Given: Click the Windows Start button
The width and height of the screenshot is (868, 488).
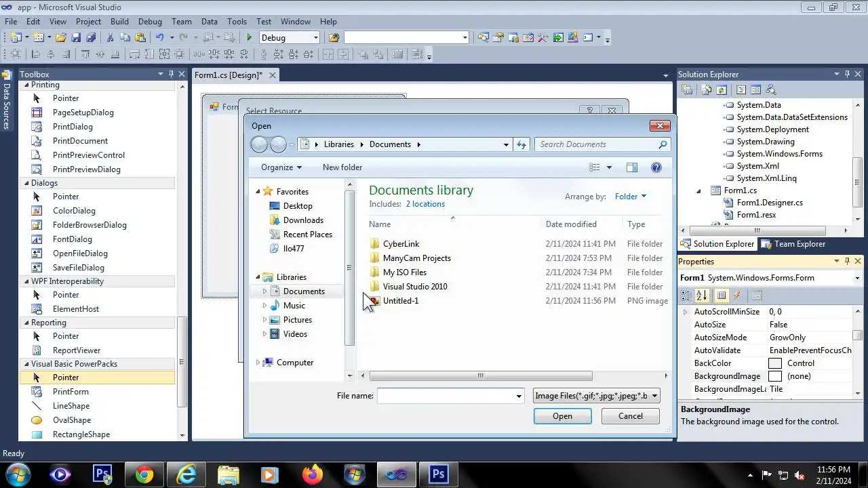Looking at the screenshot, I should [18, 474].
